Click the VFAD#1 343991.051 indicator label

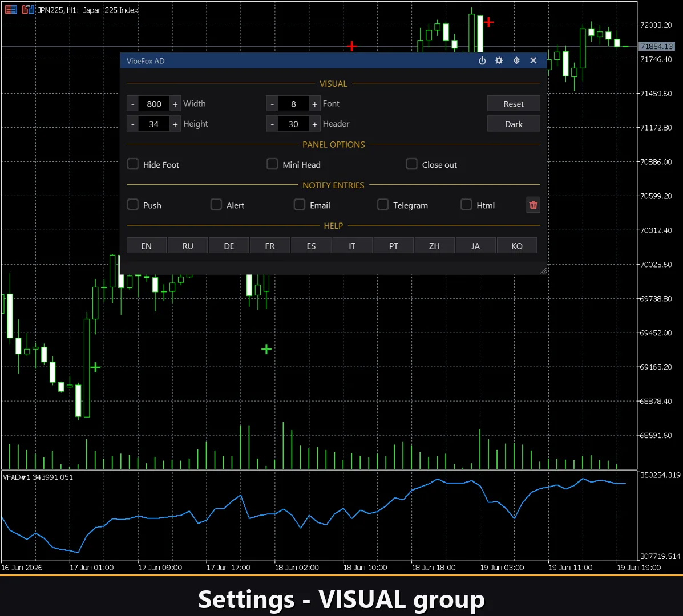coord(38,477)
